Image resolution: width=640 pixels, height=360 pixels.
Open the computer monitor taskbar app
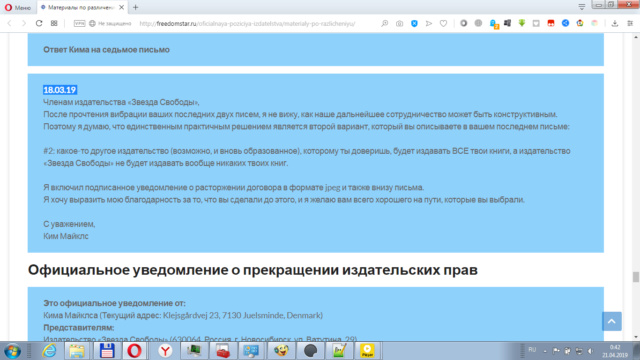coord(193,351)
